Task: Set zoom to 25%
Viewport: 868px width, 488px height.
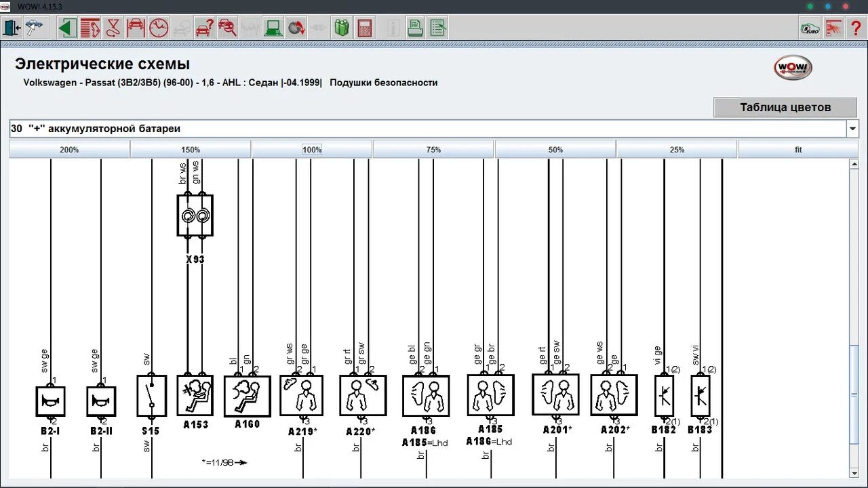Action: click(677, 150)
